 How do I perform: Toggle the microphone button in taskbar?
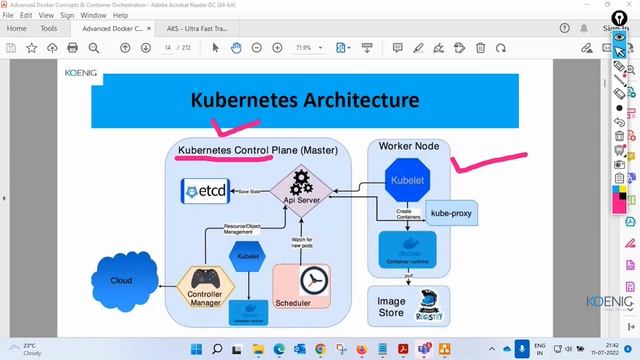[522, 349]
